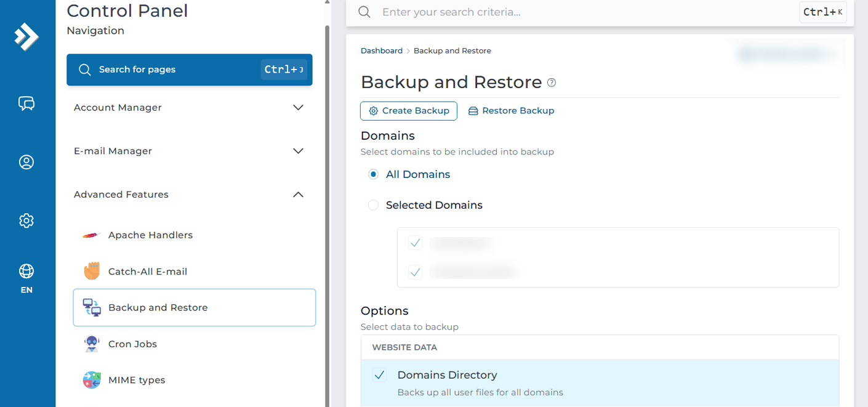Collapse the Advanced Features section chevron
868x407 pixels.
coord(299,195)
